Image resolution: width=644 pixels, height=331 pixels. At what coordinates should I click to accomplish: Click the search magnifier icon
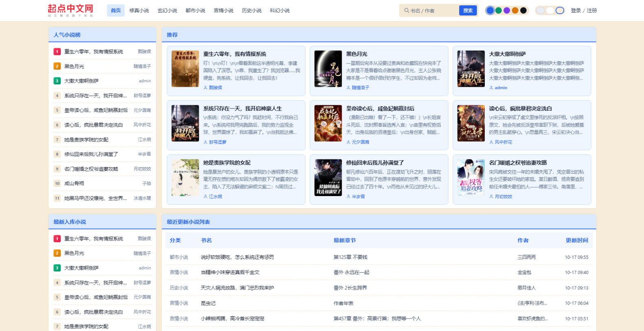pyautogui.click(x=407, y=11)
